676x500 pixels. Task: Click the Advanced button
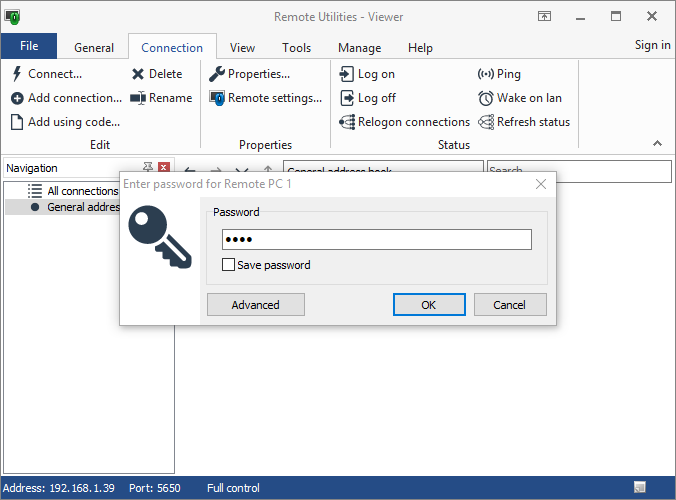255,305
